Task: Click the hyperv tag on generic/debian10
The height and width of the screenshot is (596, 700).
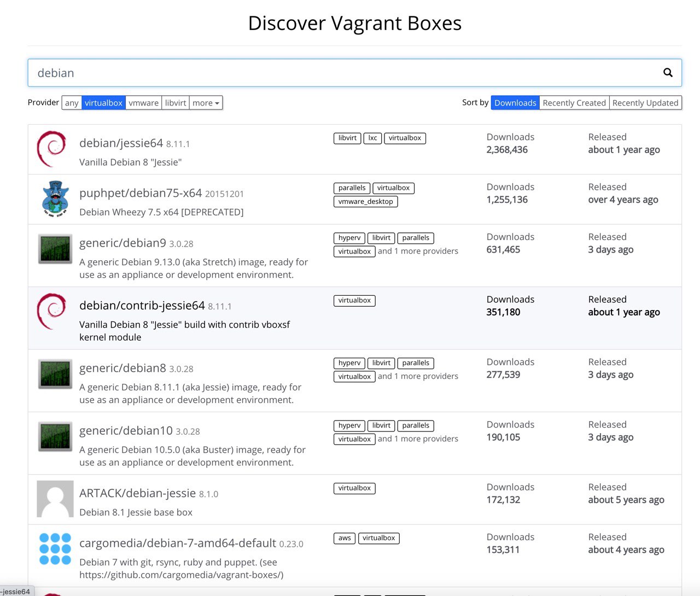Action: click(x=349, y=426)
